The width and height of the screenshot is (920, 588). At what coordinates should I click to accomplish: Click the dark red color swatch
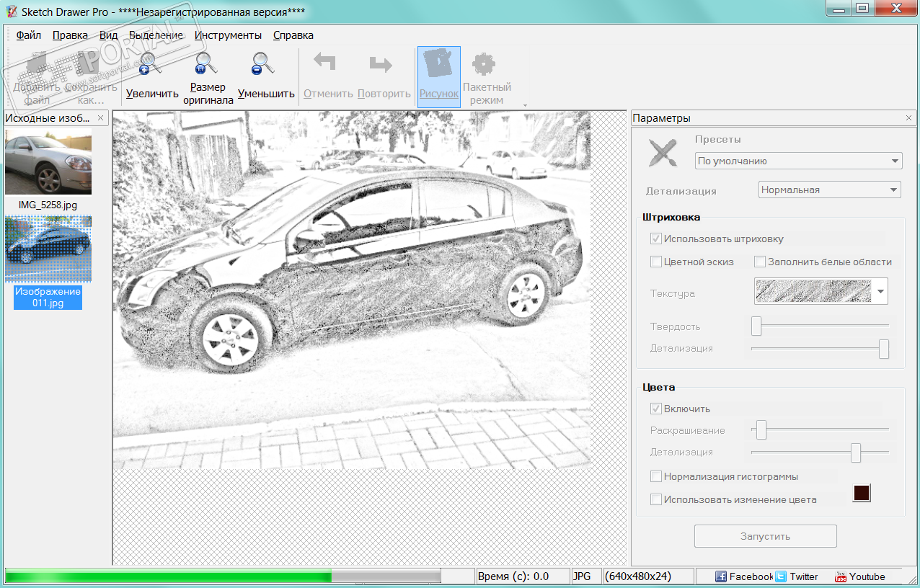click(861, 493)
